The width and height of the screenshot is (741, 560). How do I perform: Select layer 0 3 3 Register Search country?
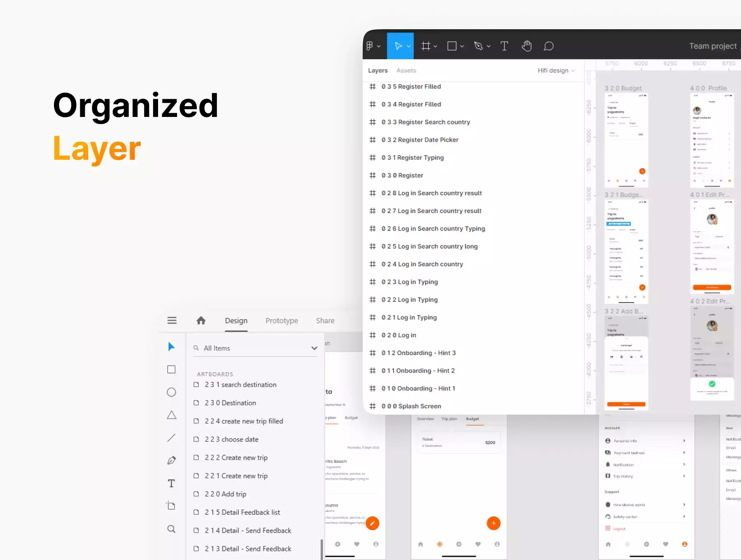point(473,122)
